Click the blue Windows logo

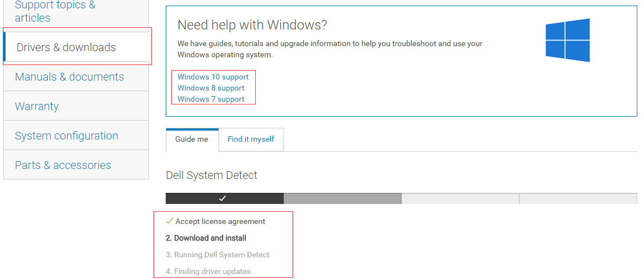(x=567, y=40)
